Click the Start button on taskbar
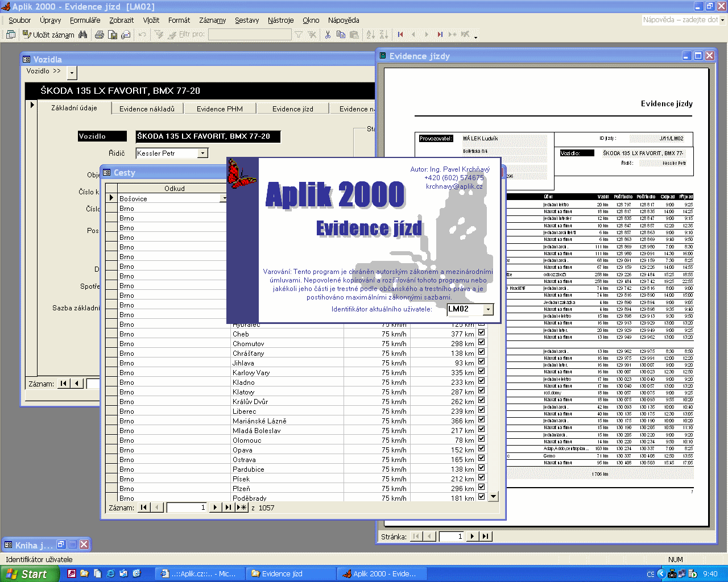 pyautogui.click(x=30, y=574)
